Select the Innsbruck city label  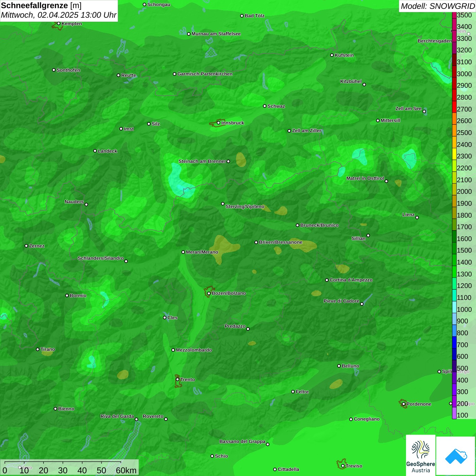[233, 123]
